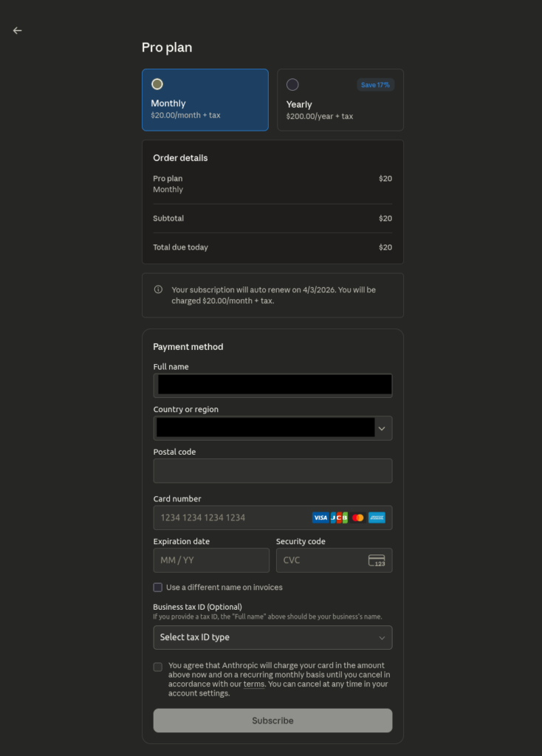The width and height of the screenshot is (542, 756).
Task: Open the Country or region dropdown
Action: [x=272, y=428]
